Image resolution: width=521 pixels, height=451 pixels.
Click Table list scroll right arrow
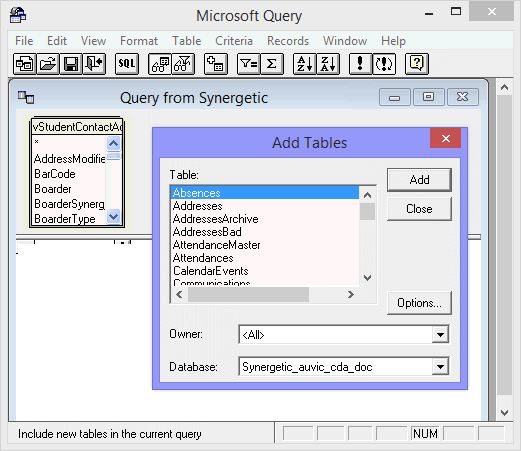350,295
